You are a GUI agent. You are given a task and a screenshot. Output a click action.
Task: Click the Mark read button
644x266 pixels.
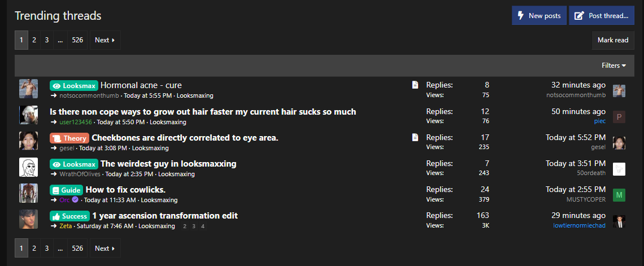(613, 40)
